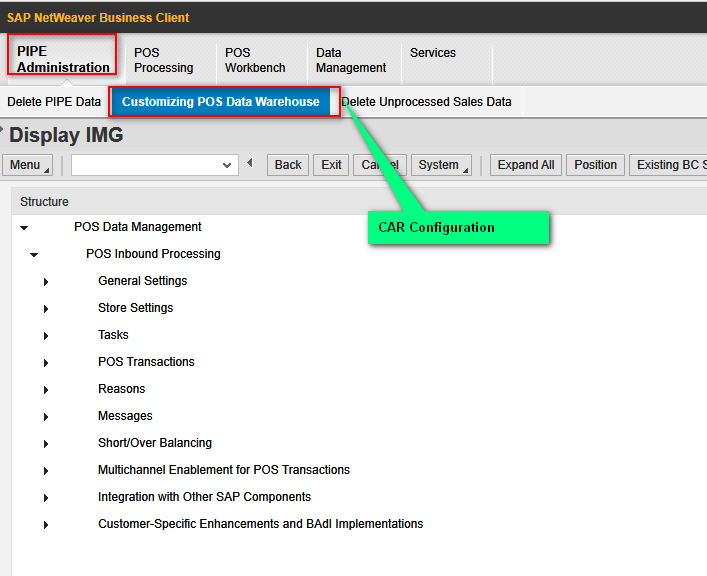Open the transaction command field dropdown

227,166
